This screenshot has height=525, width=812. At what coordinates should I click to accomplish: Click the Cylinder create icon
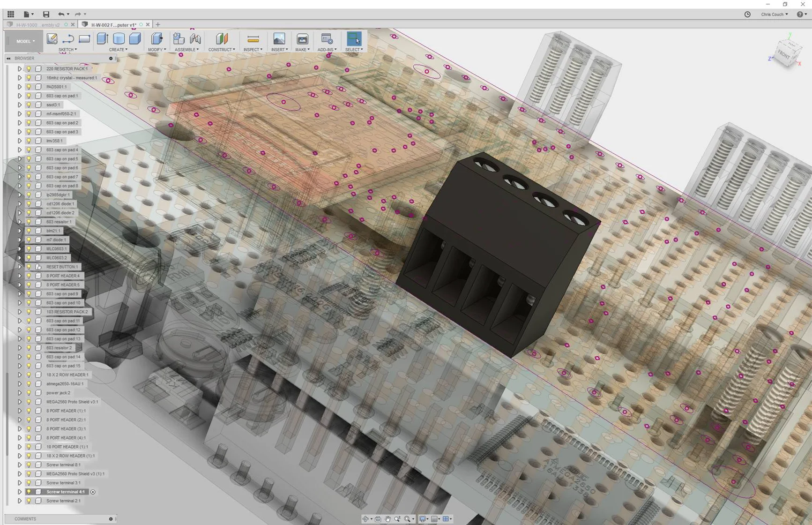(x=119, y=38)
